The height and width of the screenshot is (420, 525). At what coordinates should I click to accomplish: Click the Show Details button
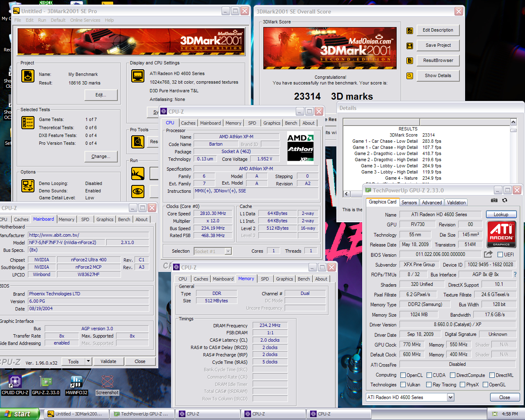tap(438, 76)
